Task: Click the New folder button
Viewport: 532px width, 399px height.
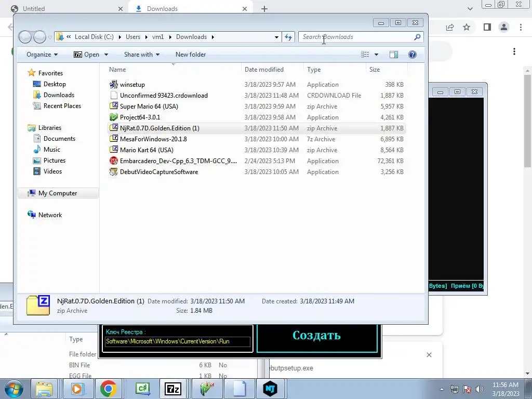Action: click(191, 55)
